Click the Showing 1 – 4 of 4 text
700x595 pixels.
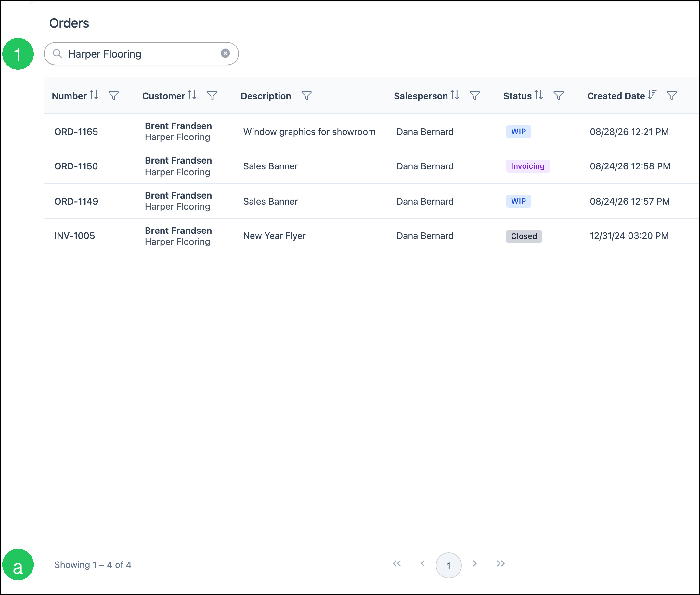tap(93, 565)
